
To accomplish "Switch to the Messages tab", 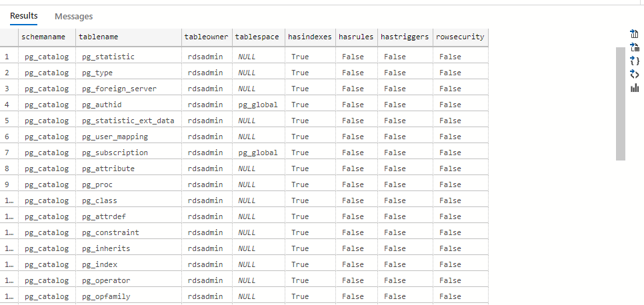I will point(73,16).
